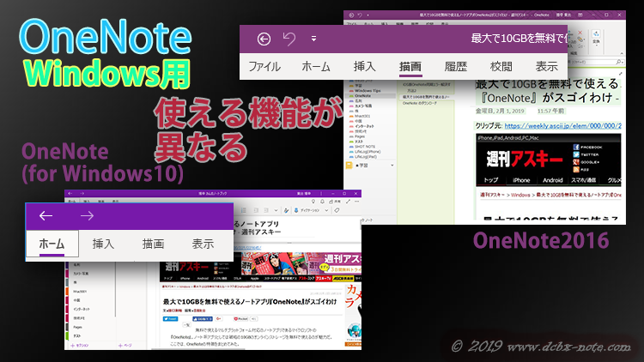Screen dimensions: 644x362
Task: Click the forward arrow in enlarged Windows 10 OneNote bar
Action: click(x=87, y=216)
